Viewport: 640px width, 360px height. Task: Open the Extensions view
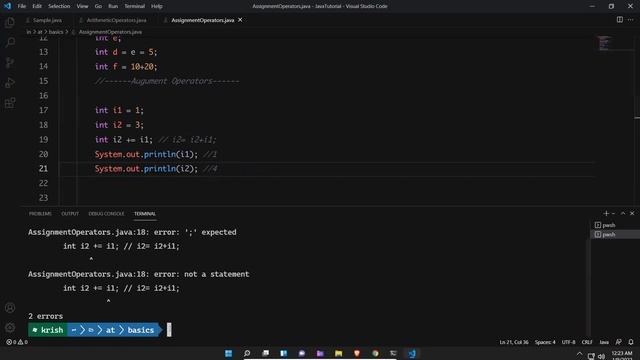coord(10,102)
